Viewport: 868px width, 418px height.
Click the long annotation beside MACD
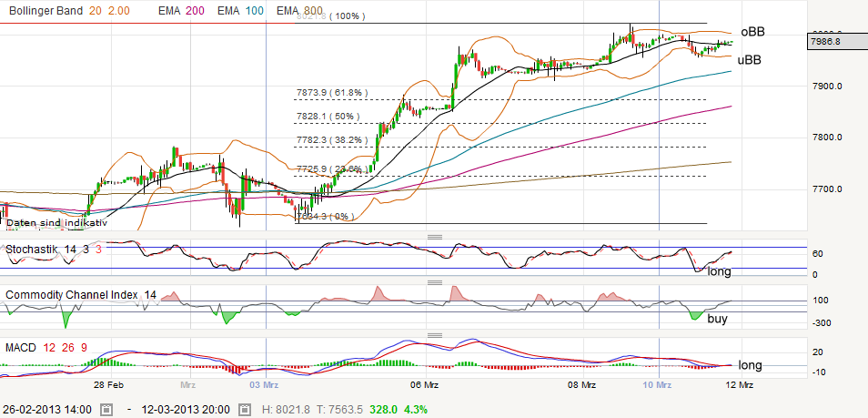point(751,365)
